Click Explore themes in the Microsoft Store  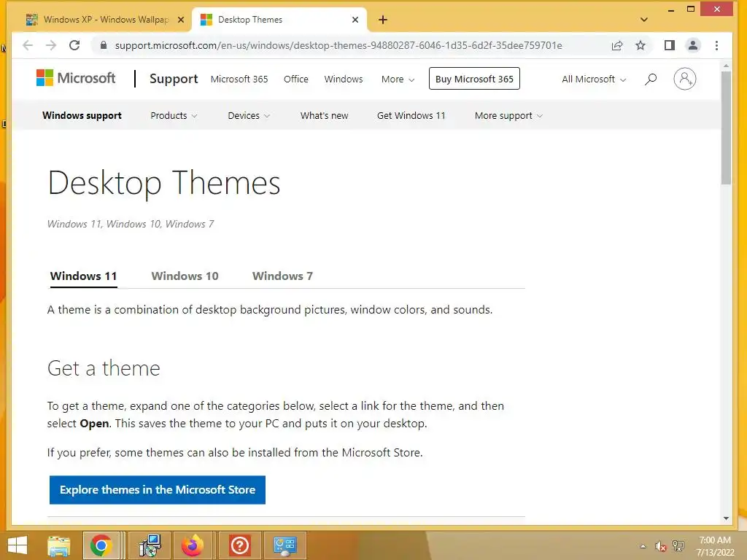tap(158, 490)
